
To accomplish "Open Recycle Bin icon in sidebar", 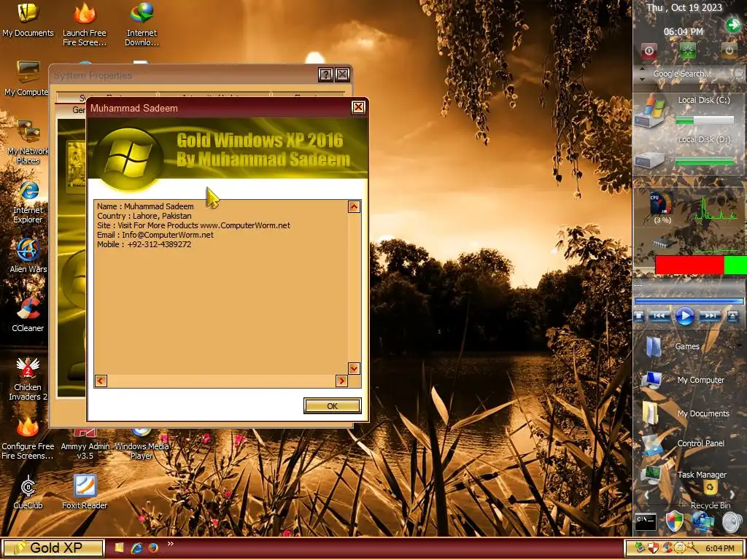I will (711, 488).
